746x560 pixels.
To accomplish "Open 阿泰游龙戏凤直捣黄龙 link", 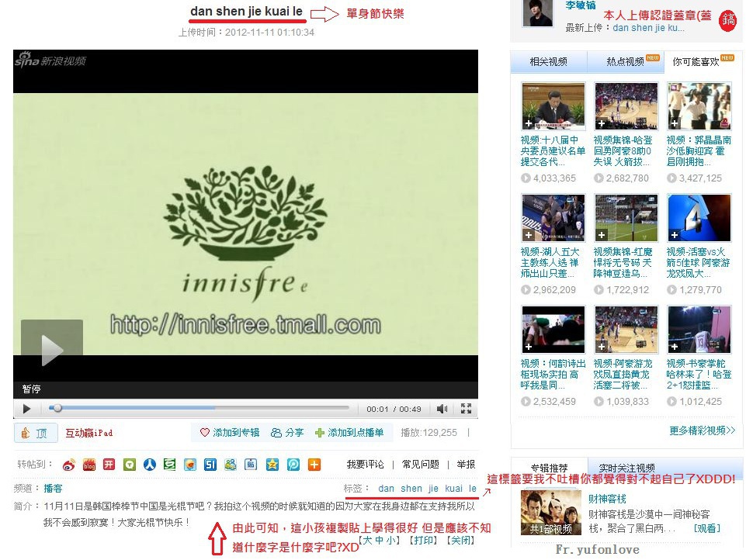I will coord(623,375).
